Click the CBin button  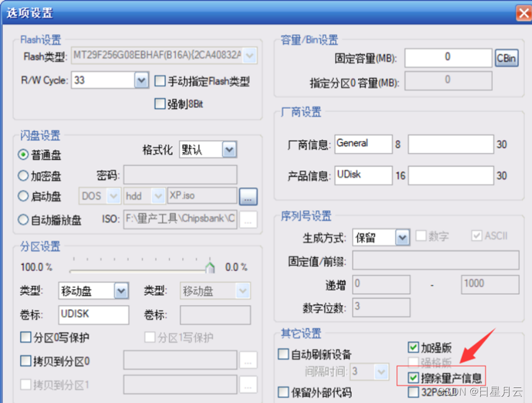(x=506, y=58)
